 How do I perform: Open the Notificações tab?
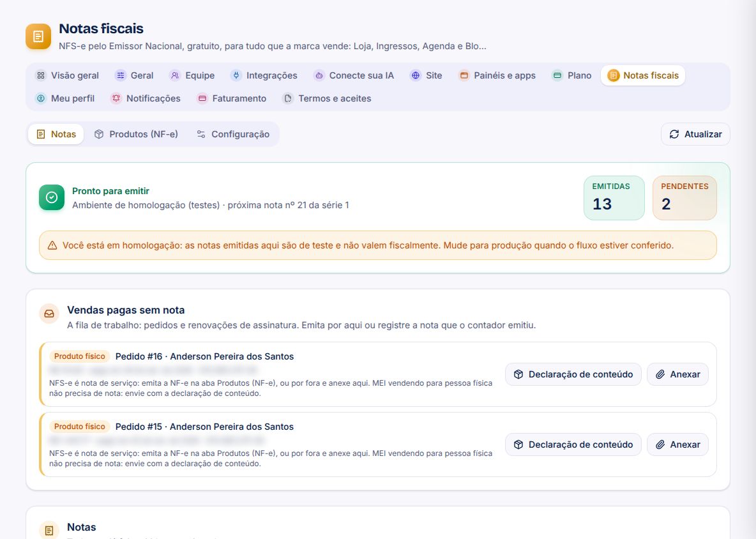tap(146, 98)
